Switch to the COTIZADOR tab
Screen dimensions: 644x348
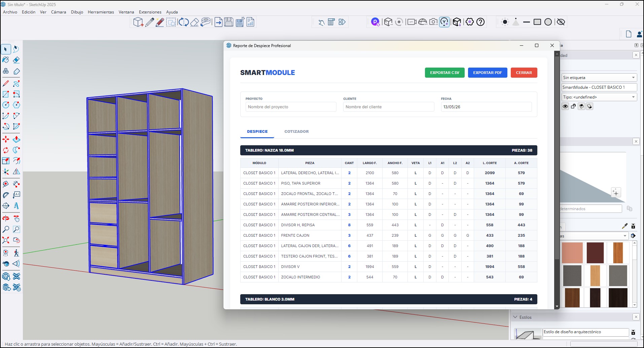pos(296,131)
